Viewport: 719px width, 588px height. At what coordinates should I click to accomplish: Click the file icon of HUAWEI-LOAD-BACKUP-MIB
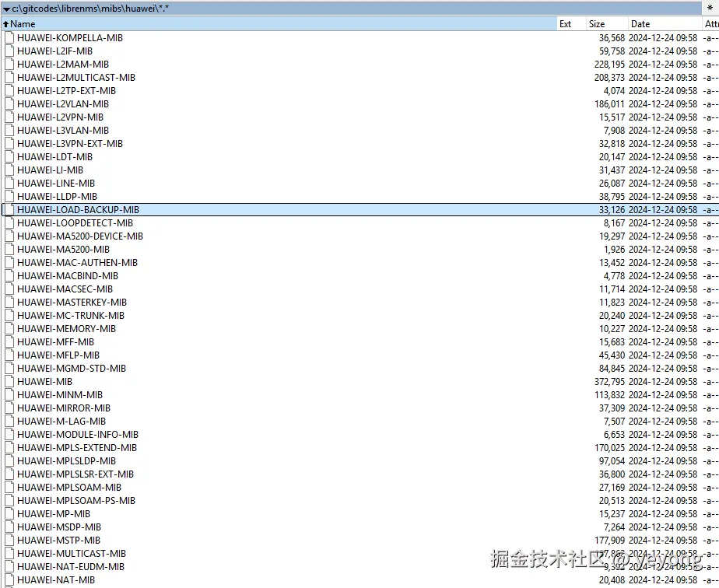9,209
